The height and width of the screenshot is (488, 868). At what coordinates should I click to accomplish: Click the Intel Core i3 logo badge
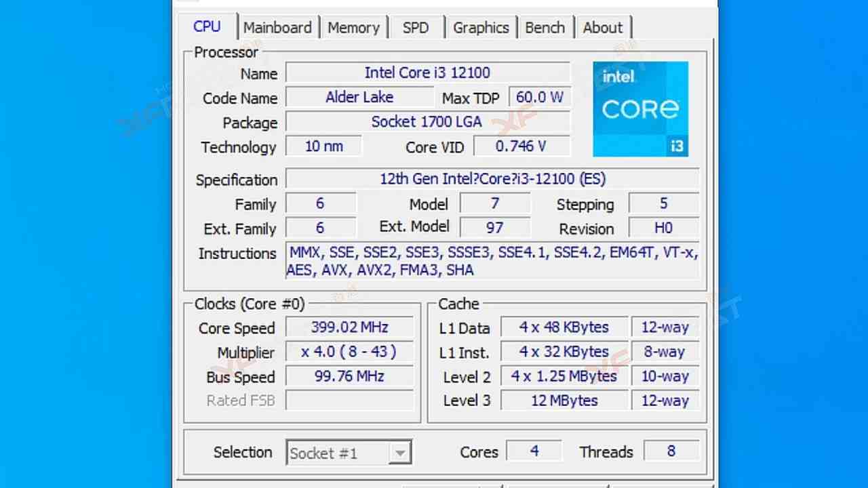(x=640, y=109)
